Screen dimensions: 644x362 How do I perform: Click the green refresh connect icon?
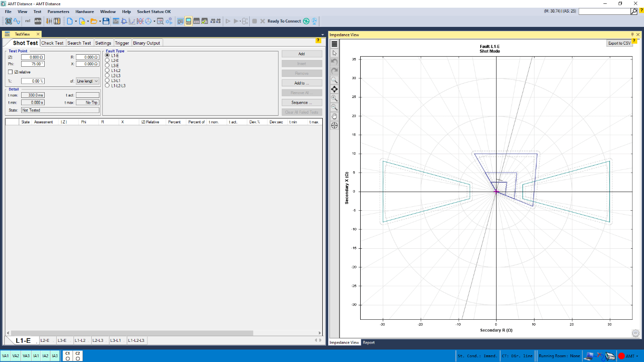[x=306, y=21]
